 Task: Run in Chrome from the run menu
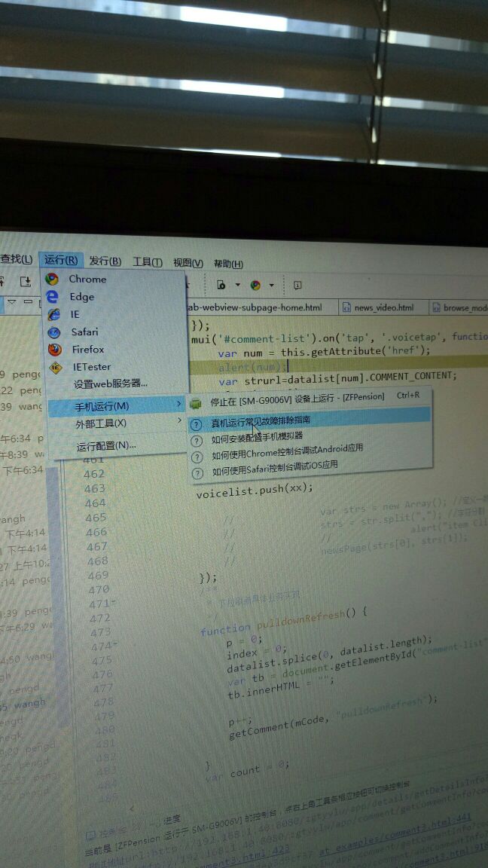pyautogui.click(x=87, y=279)
